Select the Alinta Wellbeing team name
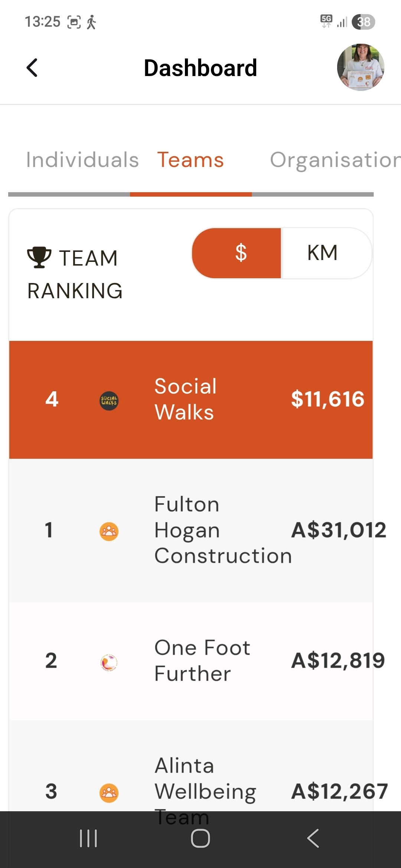 pyautogui.click(x=205, y=779)
